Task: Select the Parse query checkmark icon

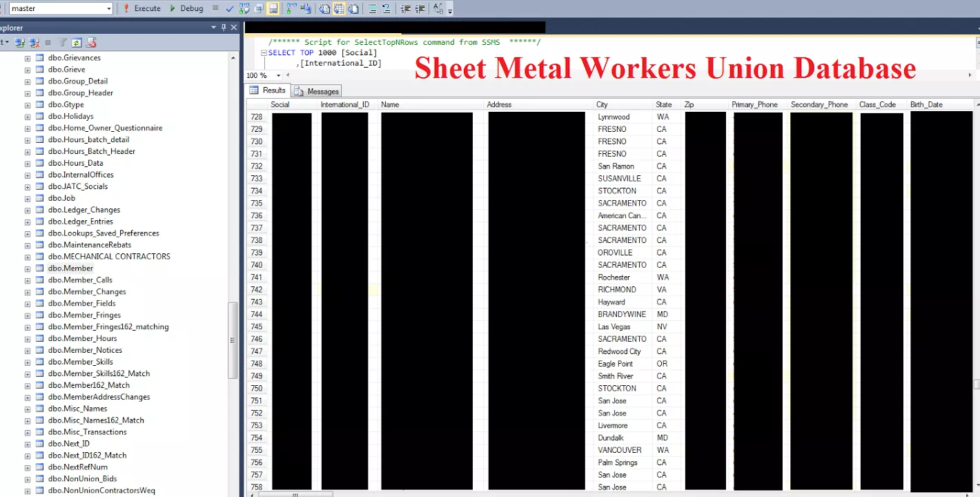Action: tap(229, 8)
